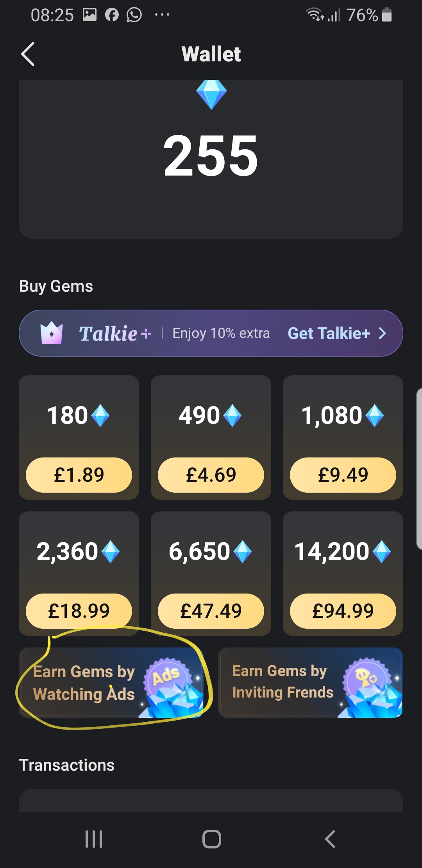Tap the edge panel handle on right
The width and height of the screenshot is (422, 868).
pos(419,469)
